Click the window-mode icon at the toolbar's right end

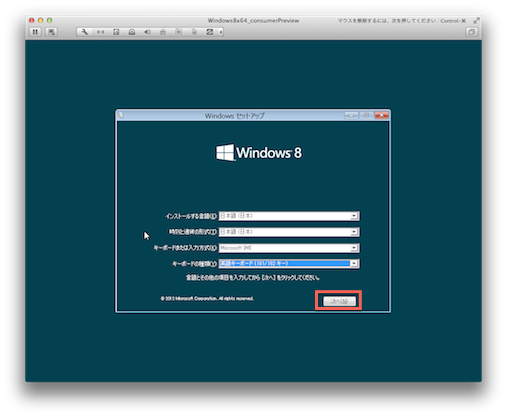click(471, 32)
